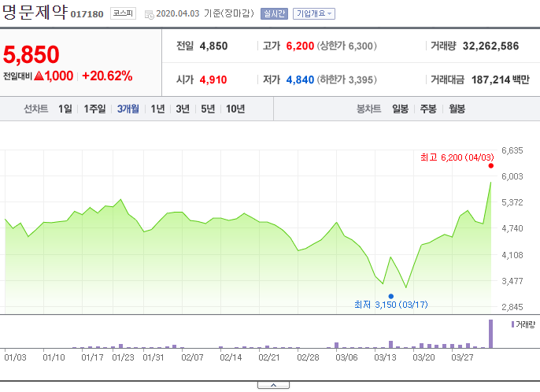This screenshot has height=392, width=540.
Task: Click the 거래량 legend swatch in the volume chart
Action: pos(512,324)
